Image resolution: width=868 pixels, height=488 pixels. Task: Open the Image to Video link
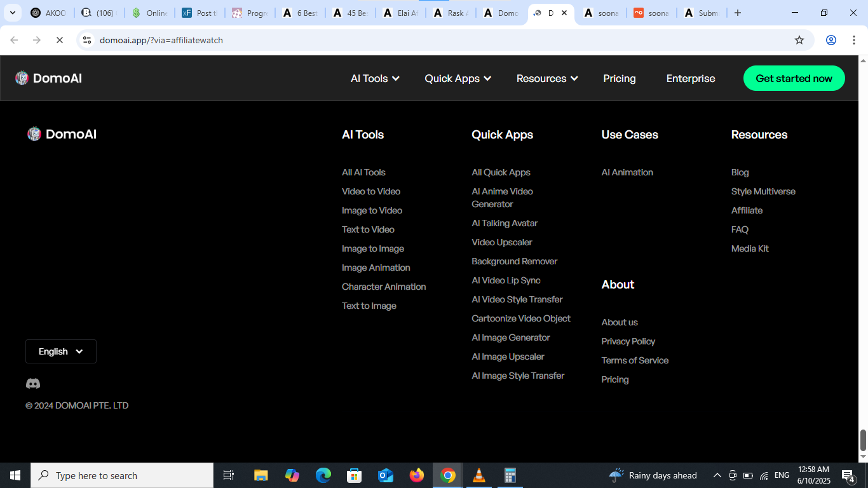372,210
